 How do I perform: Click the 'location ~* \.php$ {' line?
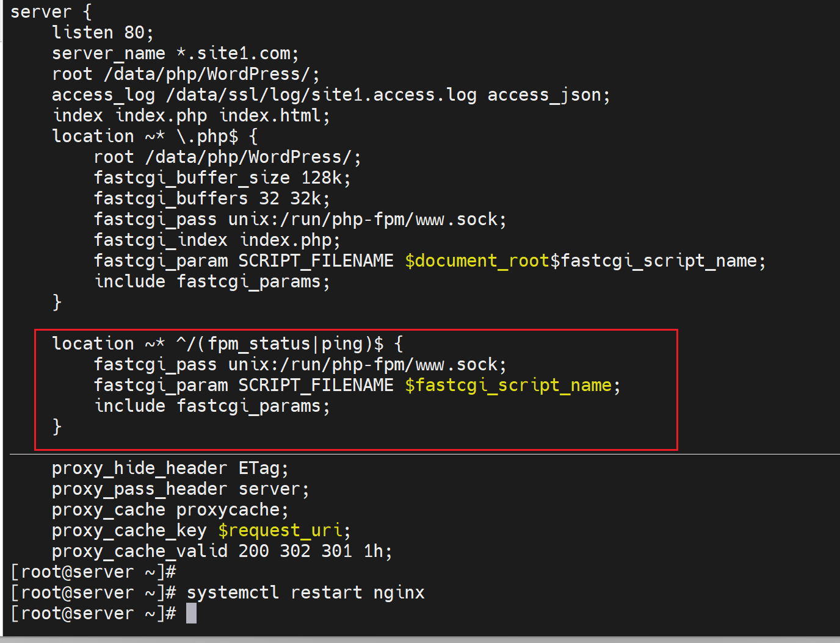pyautogui.click(x=154, y=136)
